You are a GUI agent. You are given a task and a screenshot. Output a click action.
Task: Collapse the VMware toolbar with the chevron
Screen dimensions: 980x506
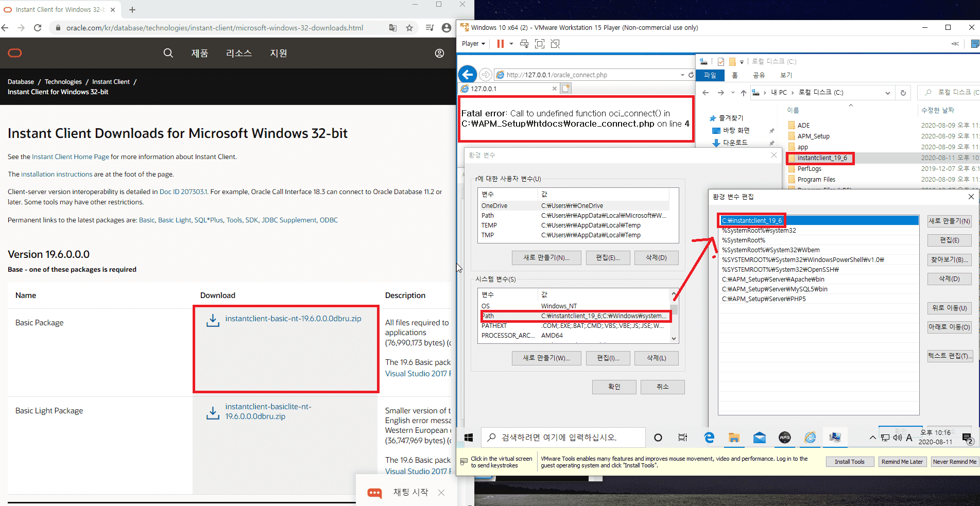[x=955, y=44]
